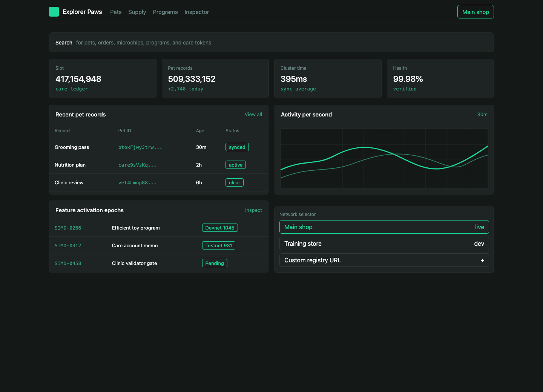
Task: Expand the Custom registry URL option
Action: click(x=384, y=260)
